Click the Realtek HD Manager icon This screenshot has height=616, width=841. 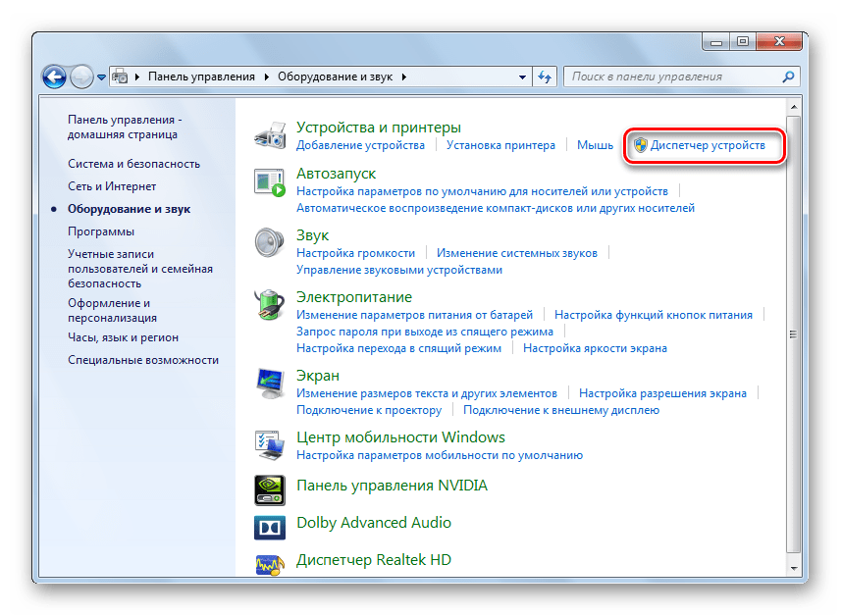click(x=270, y=561)
